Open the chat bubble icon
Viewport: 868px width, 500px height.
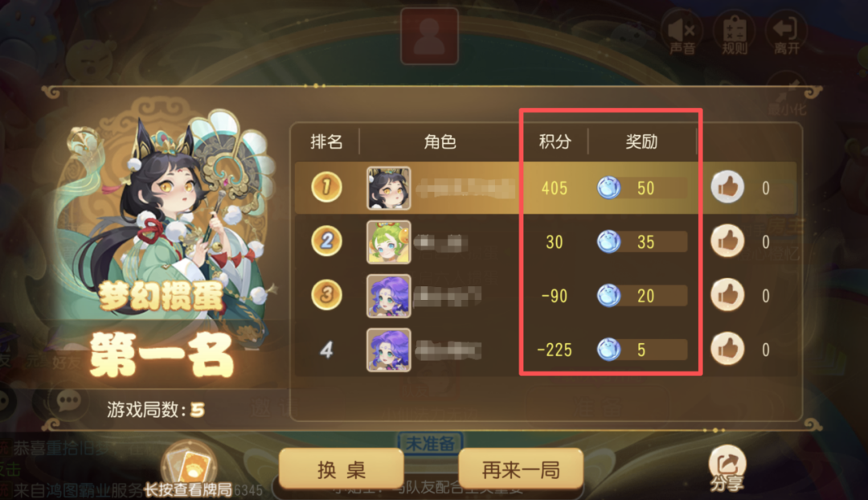[68, 400]
